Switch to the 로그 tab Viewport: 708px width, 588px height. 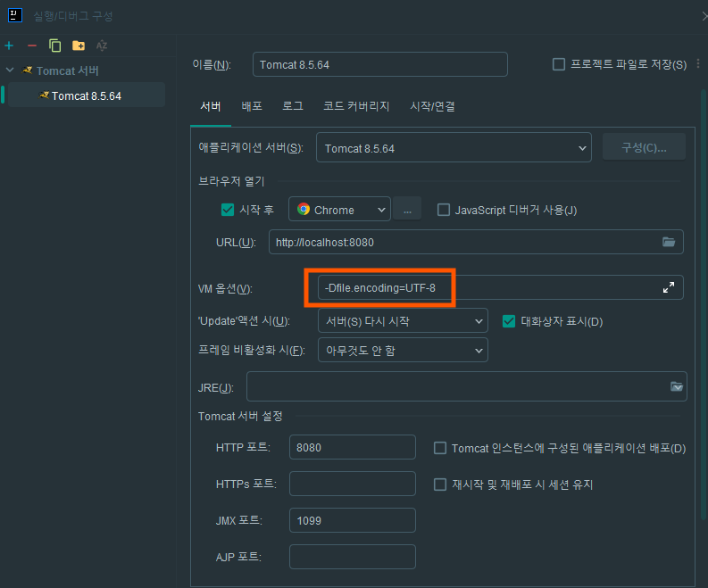tap(293, 106)
